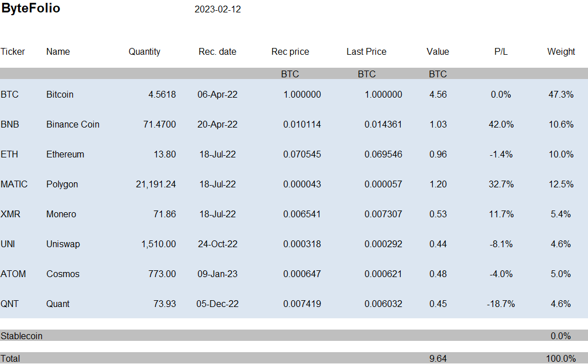Select quantity 13.80 cell

click(165, 155)
